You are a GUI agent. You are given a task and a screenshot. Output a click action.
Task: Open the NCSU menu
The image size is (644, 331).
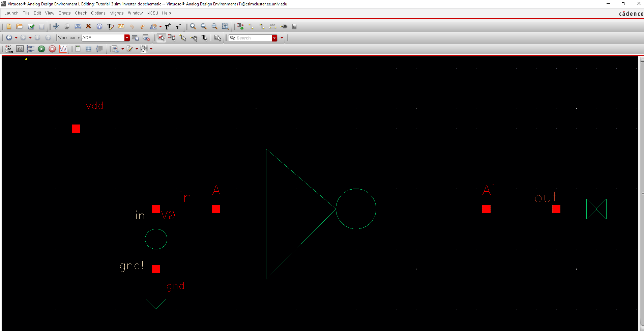coord(152,13)
